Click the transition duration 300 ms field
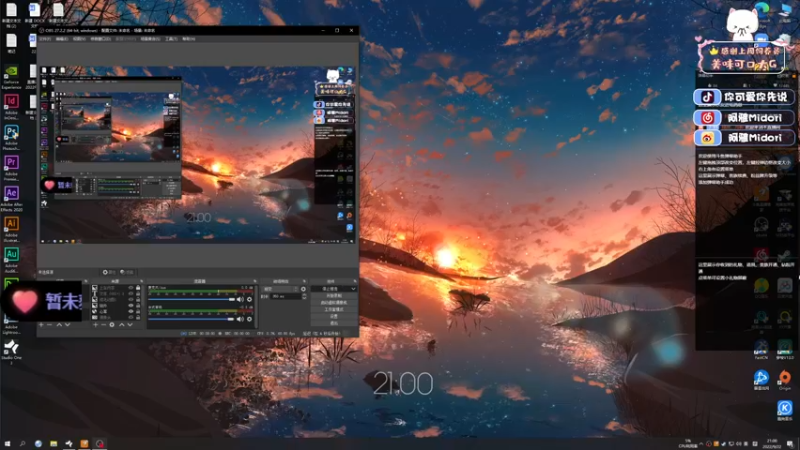Viewport: 800px width, 450px height. click(286, 296)
